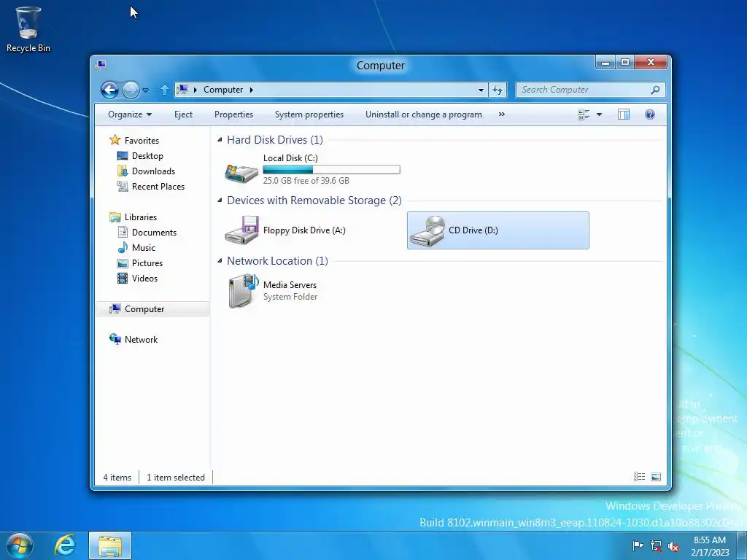The width and height of the screenshot is (747, 560).
Task: Click the Eject toolbar command
Action: pos(183,114)
